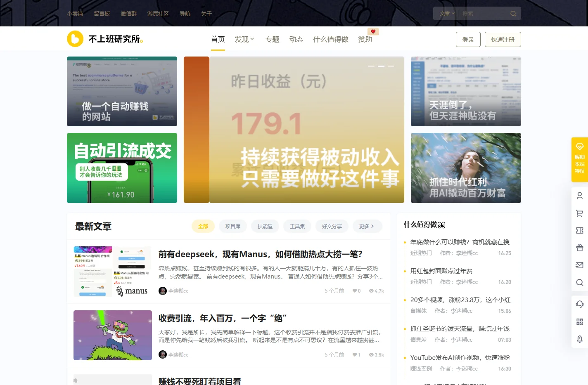Open the 留言板 top link
The width and height of the screenshot is (588, 385).
102,14
